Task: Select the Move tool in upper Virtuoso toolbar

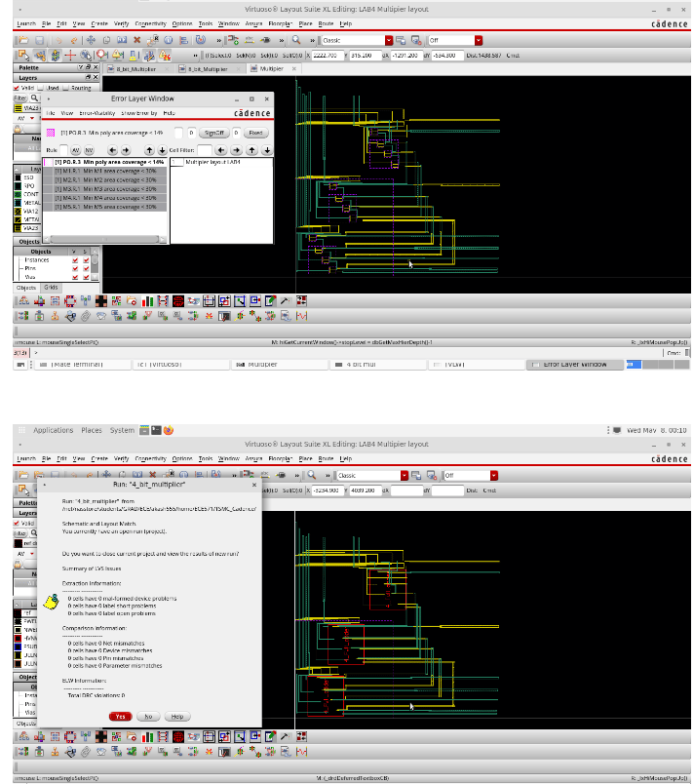Action: click(91, 40)
